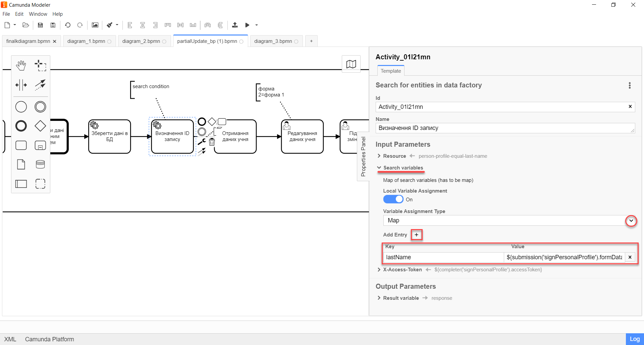Remove the lastName map entry
Screen dimensions: 644x345
[x=630, y=257]
